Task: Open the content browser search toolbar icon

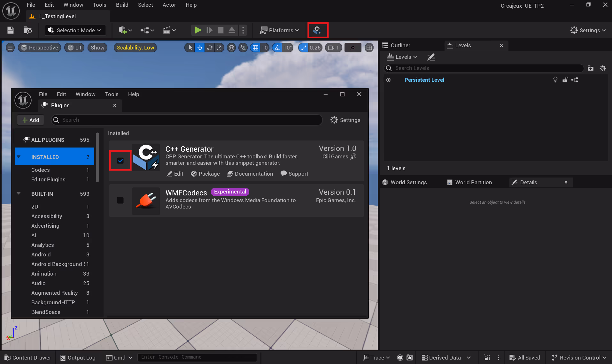Action: point(28,30)
